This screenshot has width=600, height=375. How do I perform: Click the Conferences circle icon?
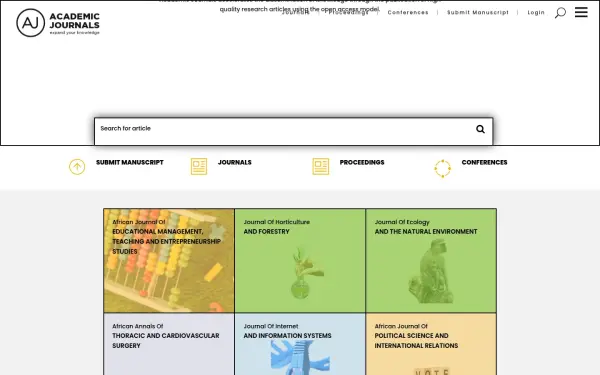pos(443,168)
